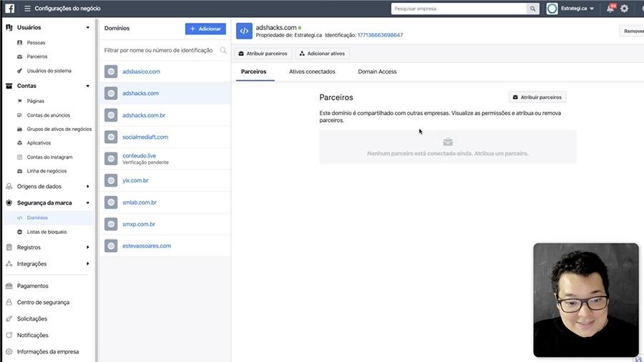Screen dimensions: 644x362
Task: Open Contas do Instagram in sidebar
Action: [x=49, y=157]
